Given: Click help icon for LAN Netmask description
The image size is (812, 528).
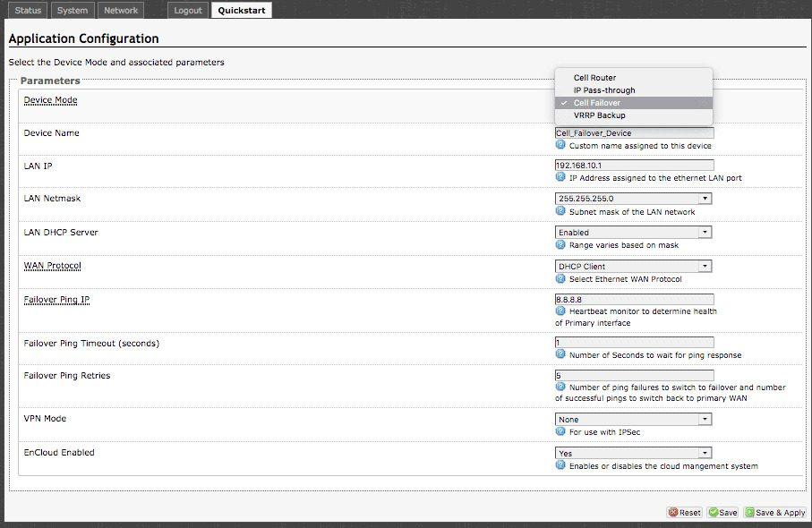Looking at the screenshot, I should pos(560,211).
